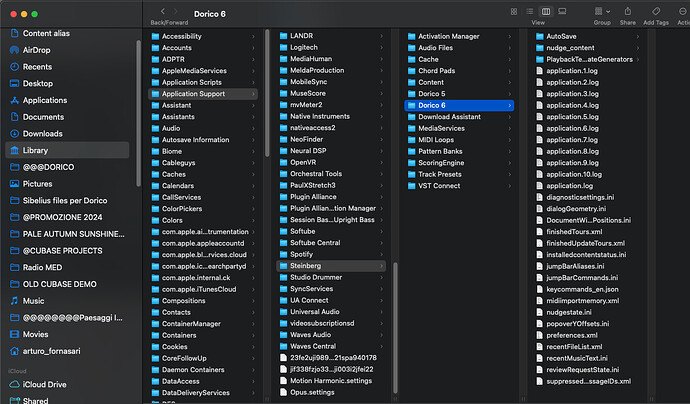
Task: Click the sidebar vertical scrollbar
Action: click(x=139, y=113)
